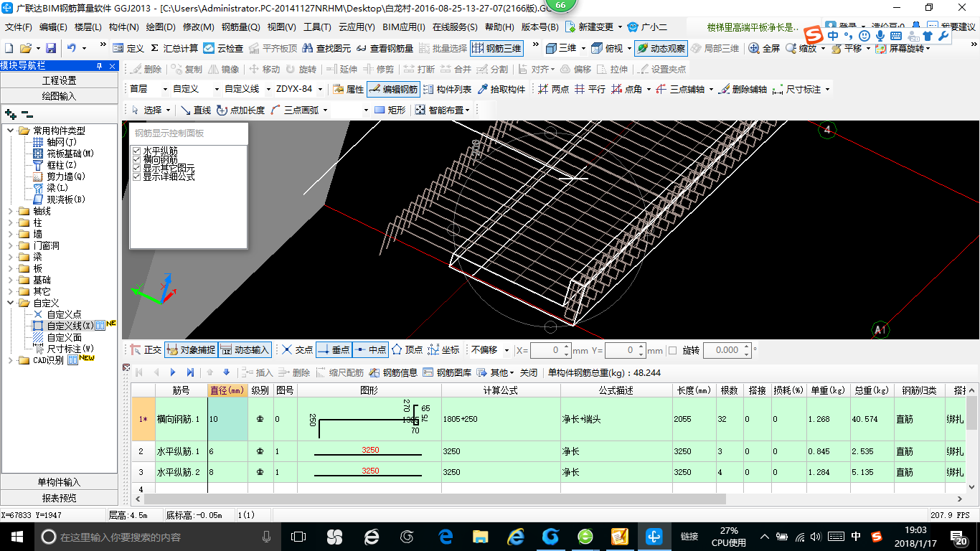Select the 复制 copy tool

tap(187, 69)
